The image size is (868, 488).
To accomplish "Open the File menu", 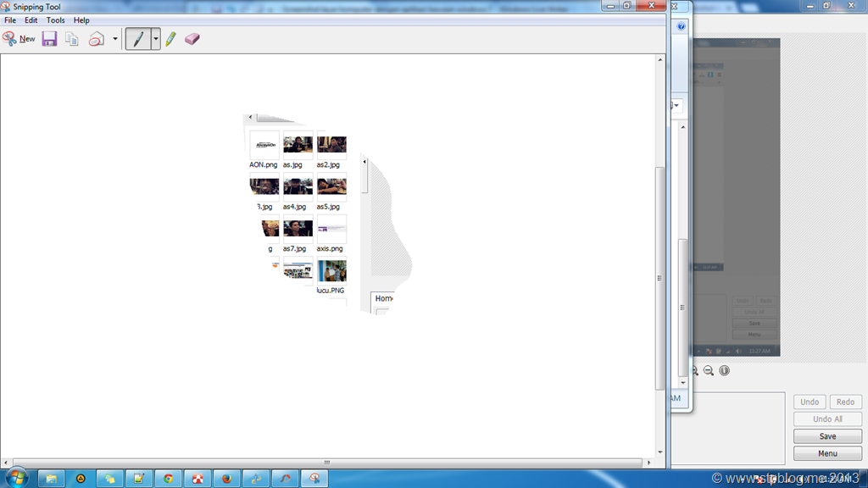I will (10, 20).
